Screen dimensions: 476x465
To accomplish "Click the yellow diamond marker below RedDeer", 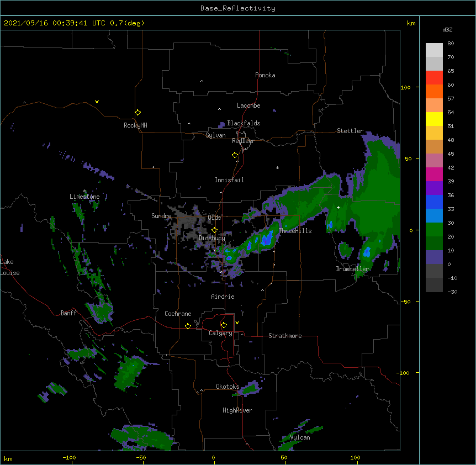I will pos(235,155).
